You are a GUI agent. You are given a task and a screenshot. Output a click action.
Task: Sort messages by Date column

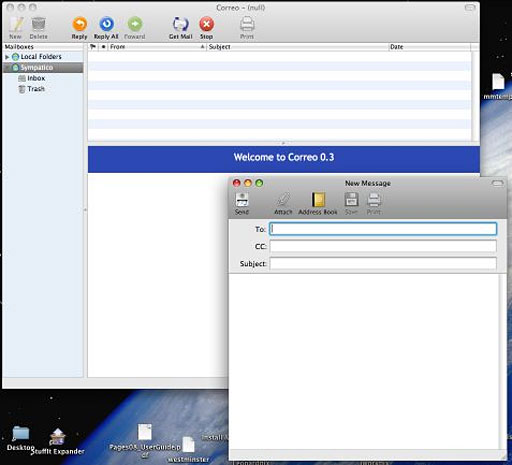coord(430,47)
